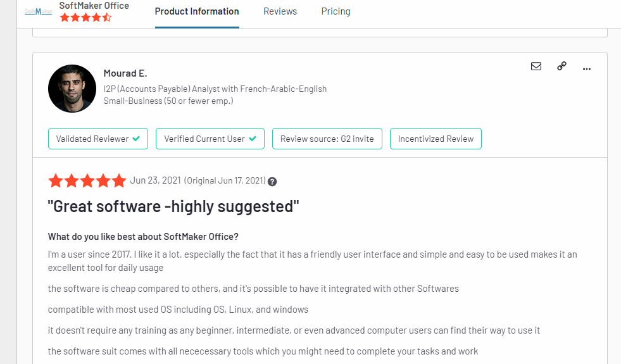This screenshot has height=364, width=621.
Task: Click the Validated Reviewer badge
Action: (x=98, y=139)
